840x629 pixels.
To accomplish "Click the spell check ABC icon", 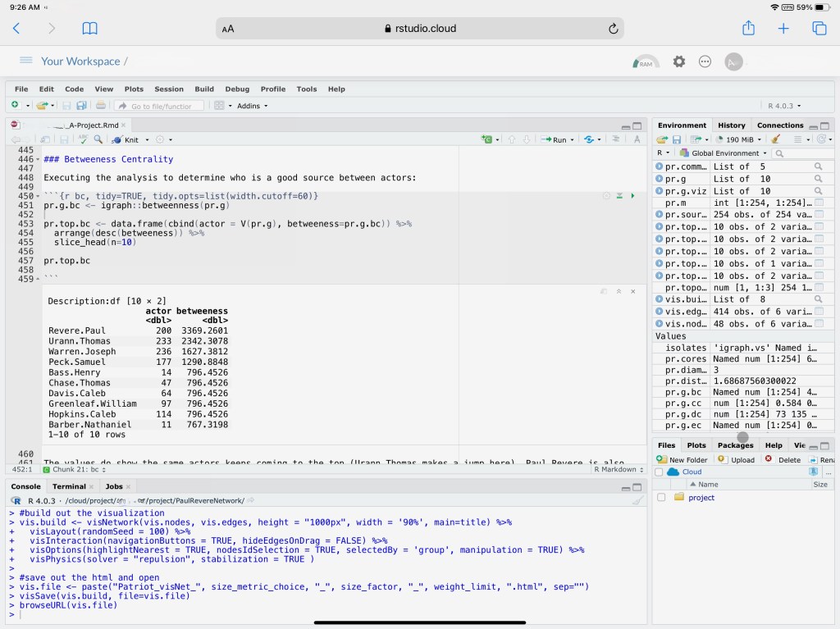I will [83, 140].
